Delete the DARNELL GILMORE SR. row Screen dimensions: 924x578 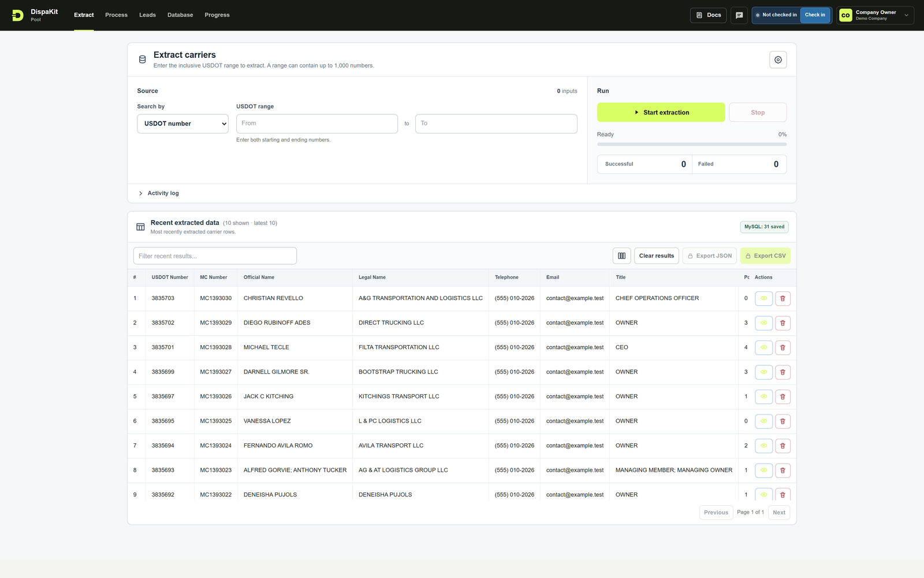coord(783,372)
